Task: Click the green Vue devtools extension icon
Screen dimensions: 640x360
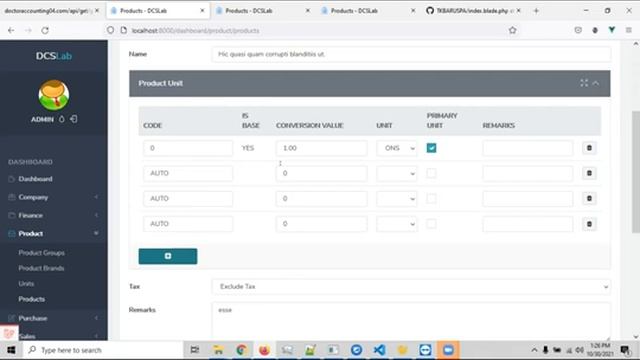Action: click(611, 30)
